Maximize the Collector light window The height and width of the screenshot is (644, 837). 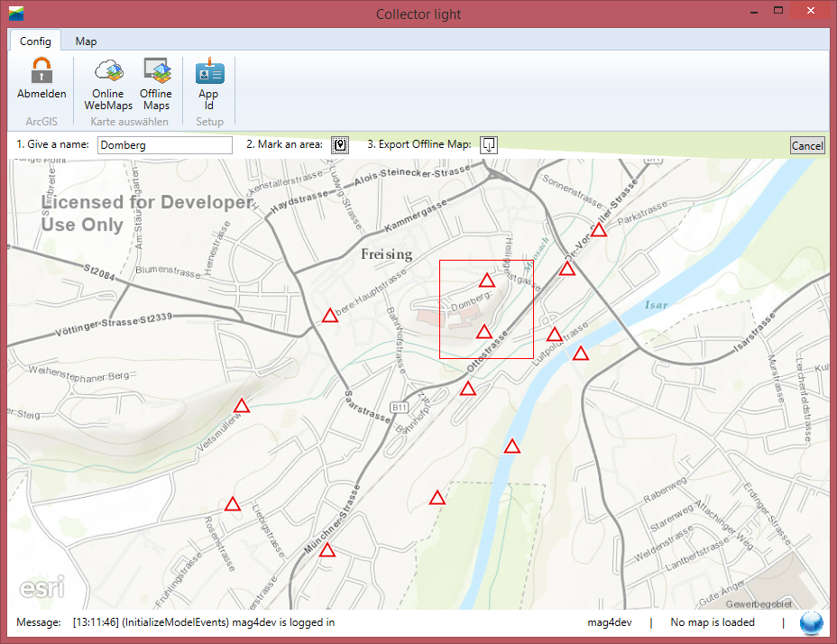point(778,11)
